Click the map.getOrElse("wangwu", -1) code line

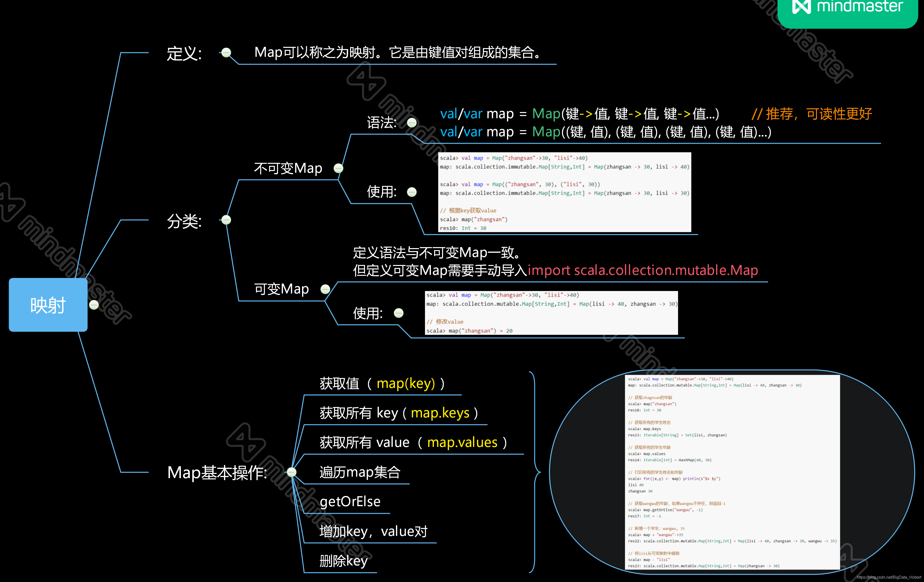(665, 510)
